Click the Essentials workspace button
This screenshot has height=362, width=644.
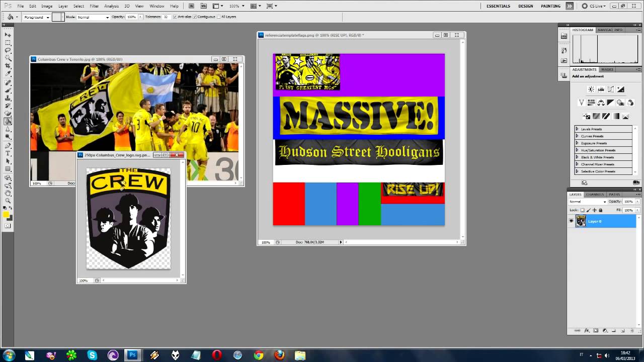(498, 6)
